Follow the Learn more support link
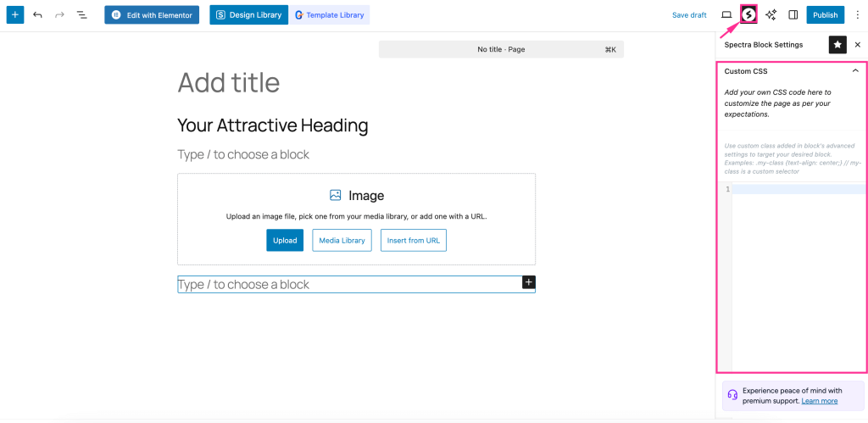Image resolution: width=868 pixels, height=423 pixels. [819, 401]
